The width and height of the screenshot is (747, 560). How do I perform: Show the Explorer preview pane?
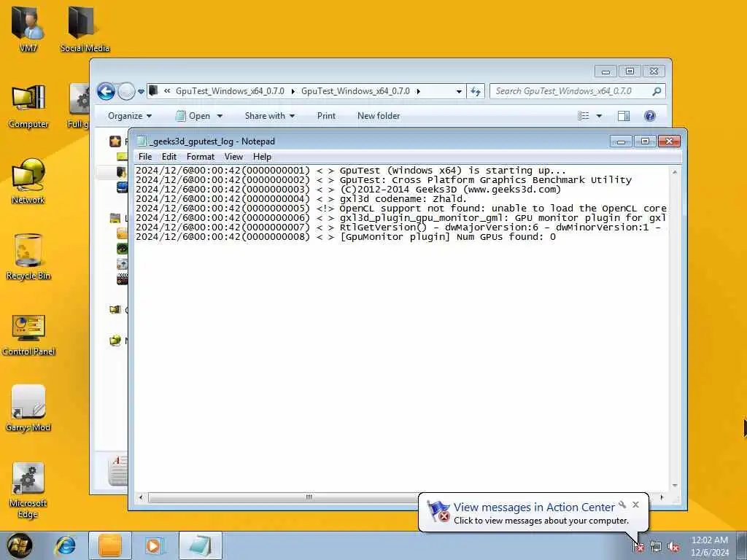pyautogui.click(x=623, y=116)
